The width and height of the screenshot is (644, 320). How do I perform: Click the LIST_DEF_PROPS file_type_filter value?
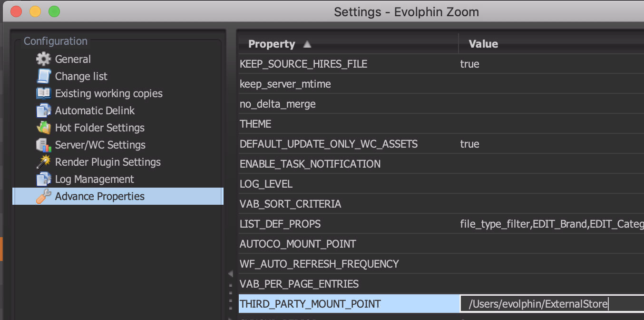click(x=552, y=224)
